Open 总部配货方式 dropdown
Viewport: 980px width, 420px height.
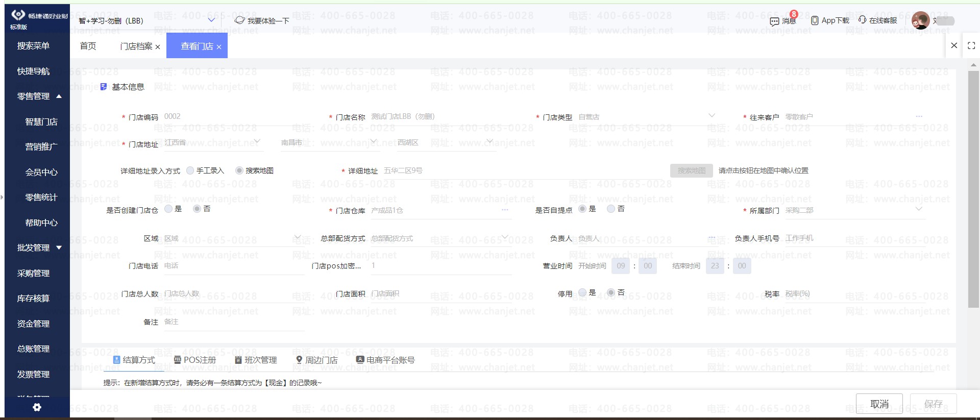pyautogui.click(x=505, y=237)
